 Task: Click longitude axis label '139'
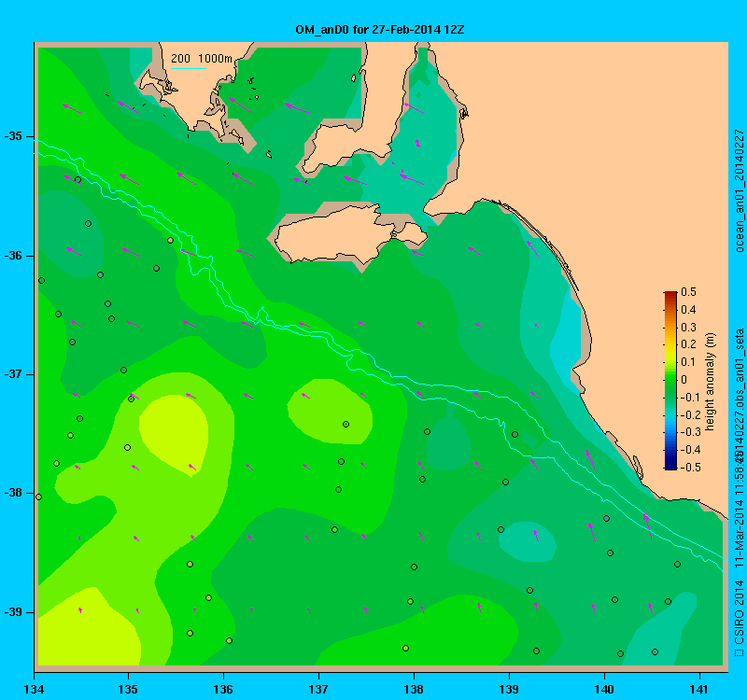(x=509, y=689)
